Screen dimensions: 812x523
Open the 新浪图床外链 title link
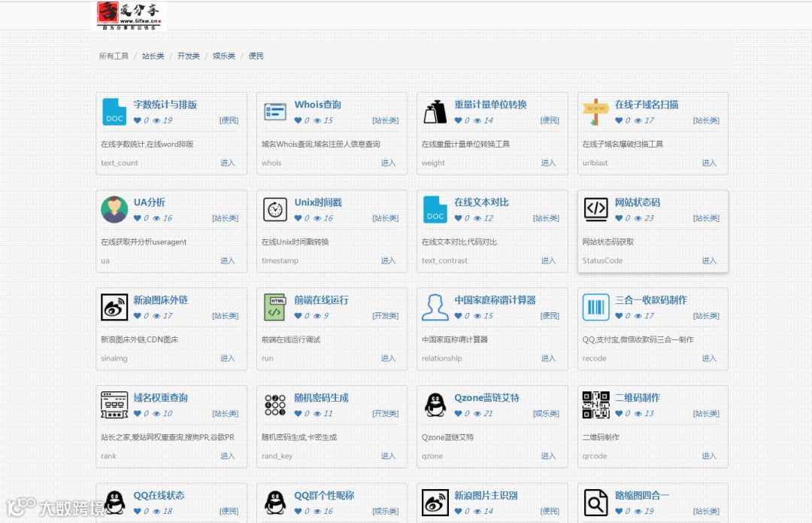[161, 300]
